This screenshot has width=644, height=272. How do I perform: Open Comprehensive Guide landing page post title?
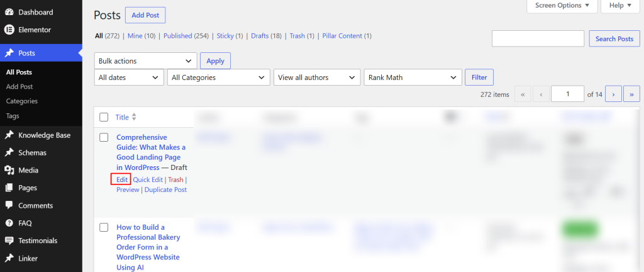(x=151, y=152)
